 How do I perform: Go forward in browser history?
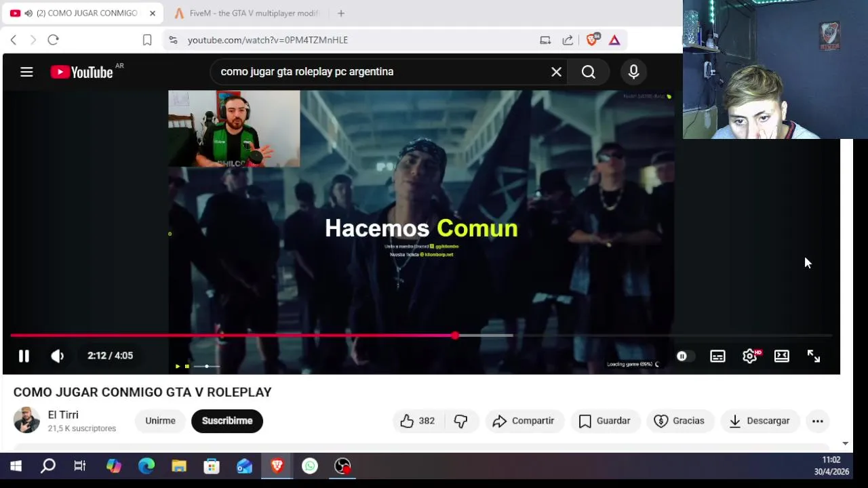[x=33, y=40]
